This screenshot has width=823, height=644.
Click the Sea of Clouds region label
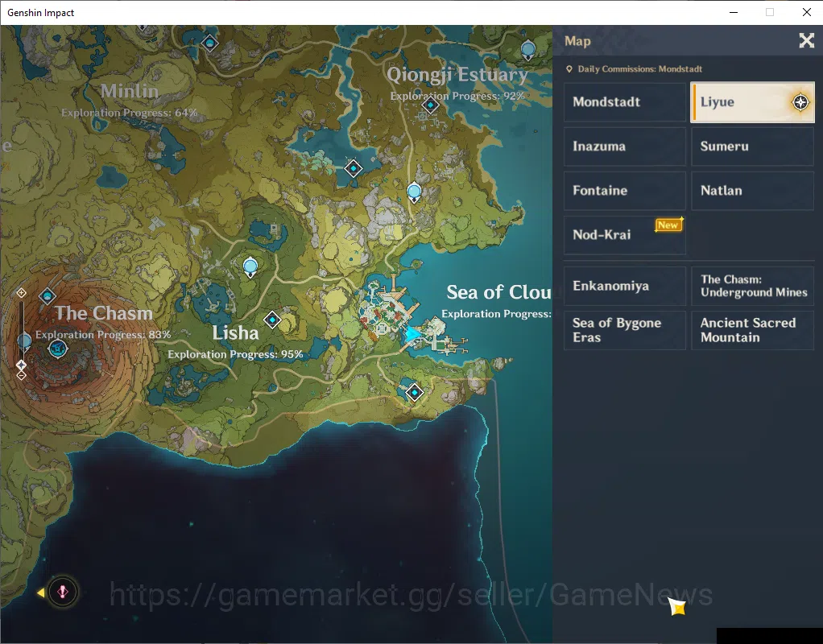(x=498, y=292)
